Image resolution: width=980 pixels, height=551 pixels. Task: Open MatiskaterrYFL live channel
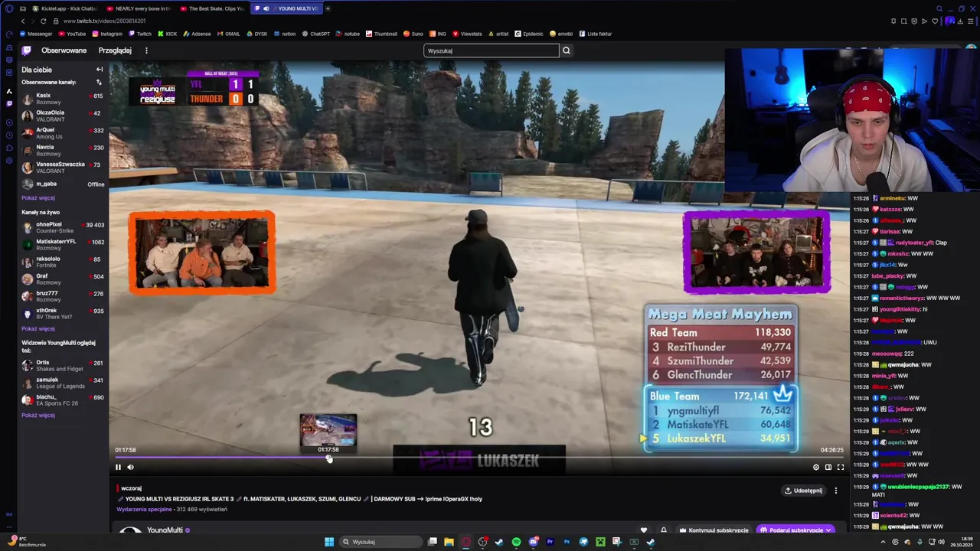[63, 245]
